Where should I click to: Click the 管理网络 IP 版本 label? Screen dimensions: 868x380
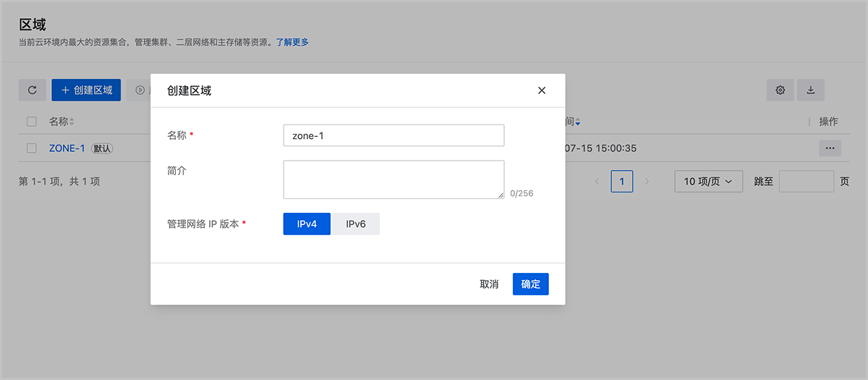coord(203,224)
